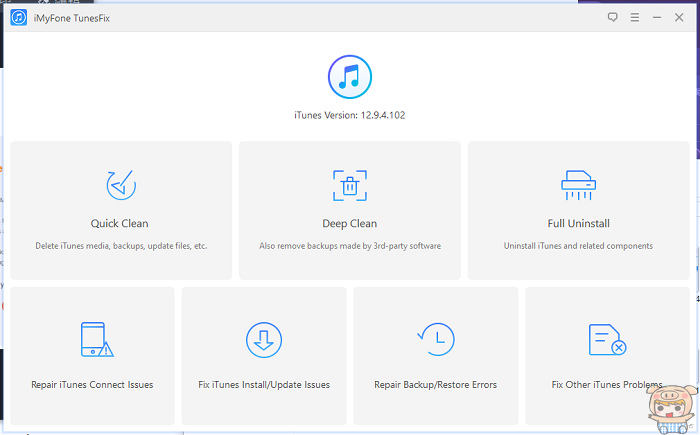Image resolution: width=700 pixels, height=435 pixels.
Task: Open Fix iTunes Install/Update Issues text
Action: tap(264, 384)
